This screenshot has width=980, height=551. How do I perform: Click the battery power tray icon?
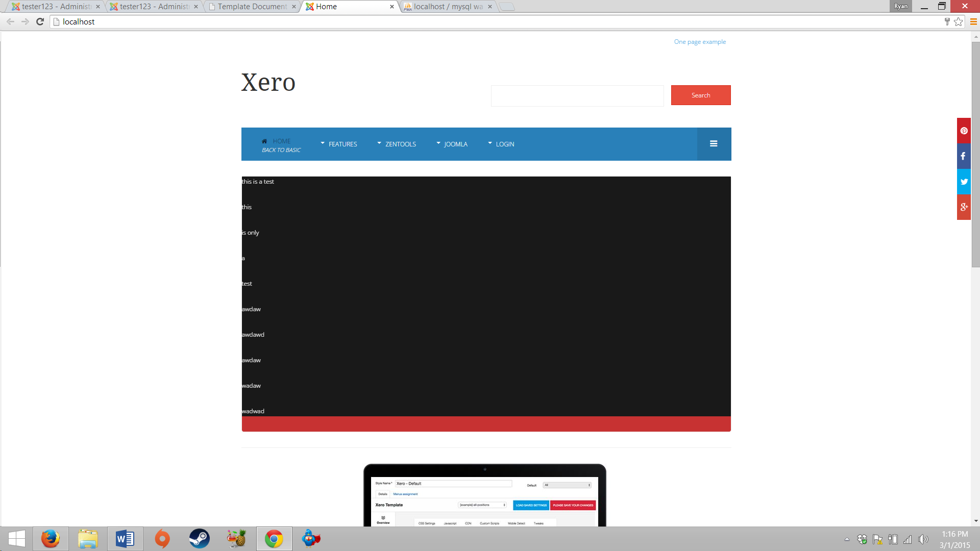click(x=893, y=539)
